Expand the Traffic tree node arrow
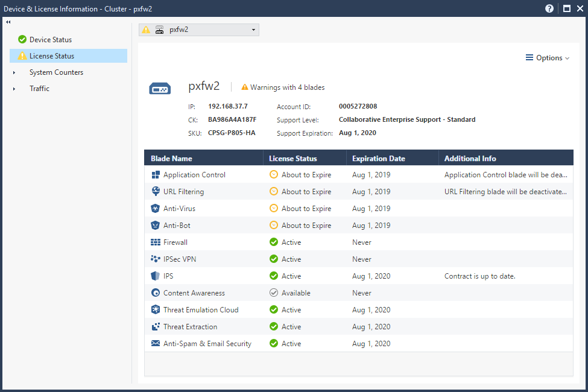Screen dimensions: 588x392 point(14,89)
